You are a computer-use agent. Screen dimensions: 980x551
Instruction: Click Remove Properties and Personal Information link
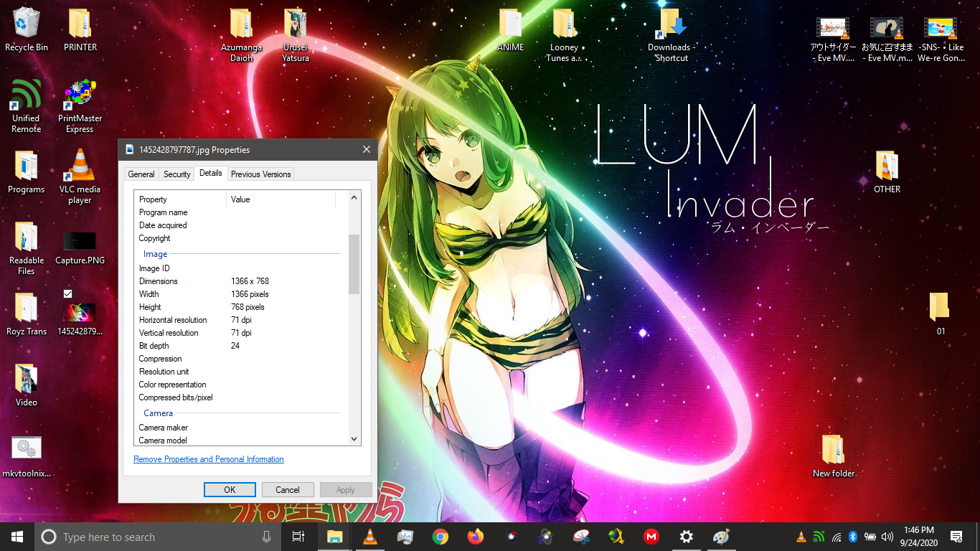click(x=209, y=459)
